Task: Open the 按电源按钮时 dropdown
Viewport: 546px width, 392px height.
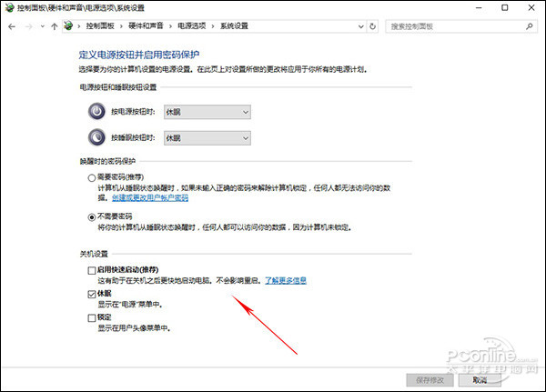Action: (207, 112)
